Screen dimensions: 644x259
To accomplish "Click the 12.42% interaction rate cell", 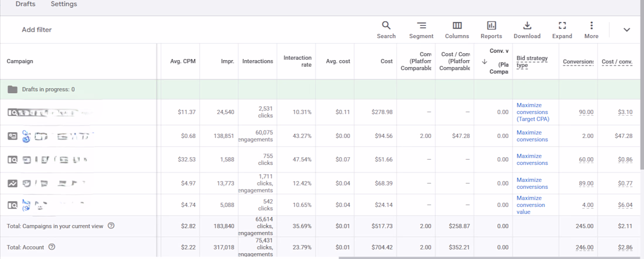I will [x=302, y=183].
